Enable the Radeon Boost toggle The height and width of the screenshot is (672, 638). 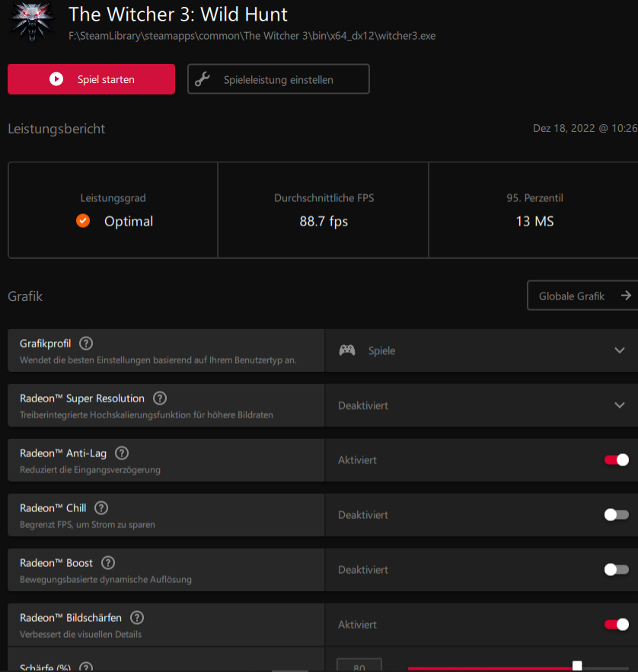[617, 570]
